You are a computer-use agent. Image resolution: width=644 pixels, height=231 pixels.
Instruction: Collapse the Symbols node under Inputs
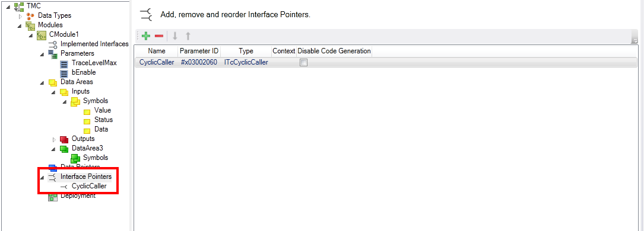tap(65, 101)
